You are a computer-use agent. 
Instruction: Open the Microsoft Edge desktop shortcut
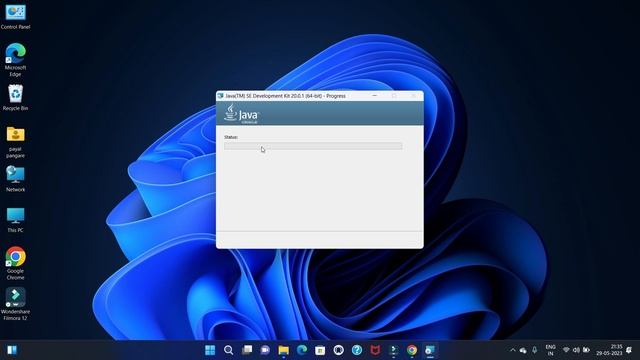[16, 60]
